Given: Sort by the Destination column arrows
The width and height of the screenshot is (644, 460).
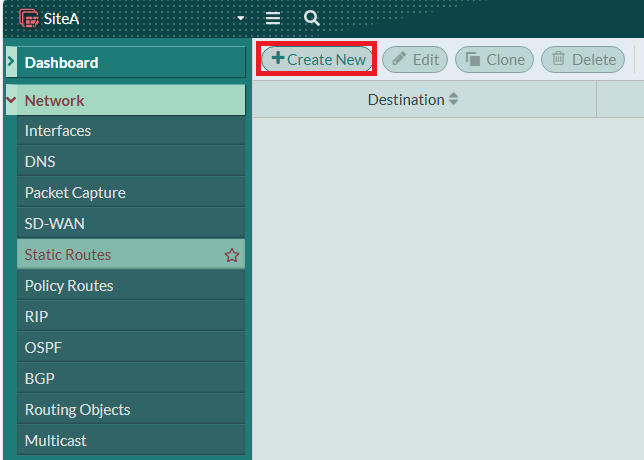Looking at the screenshot, I should tap(453, 99).
